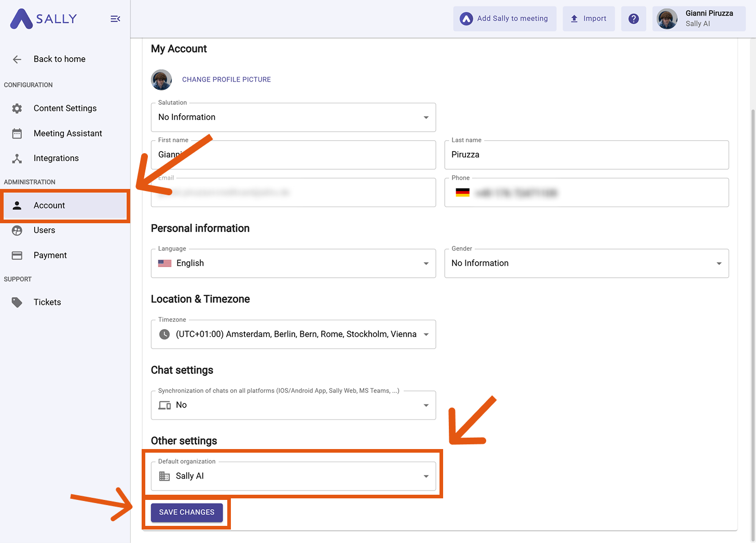This screenshot has width=756, height=543.
Task: Collapse the sidebar with the menu icon
Action: pos(115,19)
